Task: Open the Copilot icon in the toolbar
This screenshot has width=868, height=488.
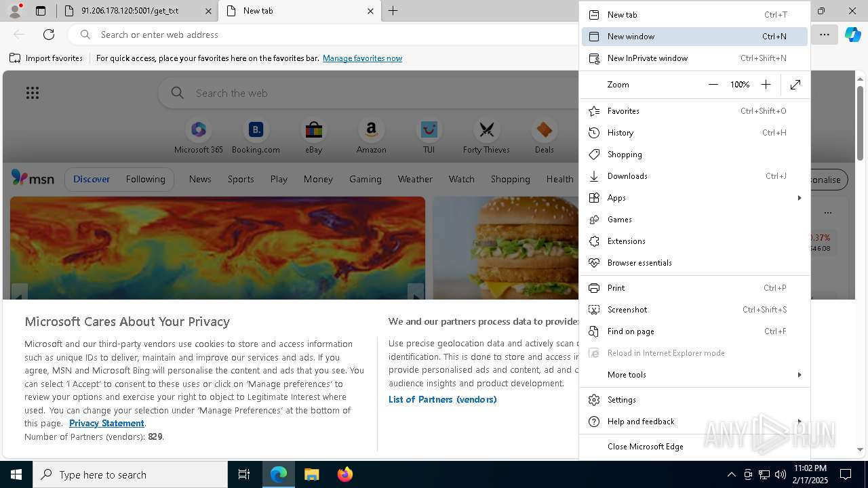Action: click(852, 35)
